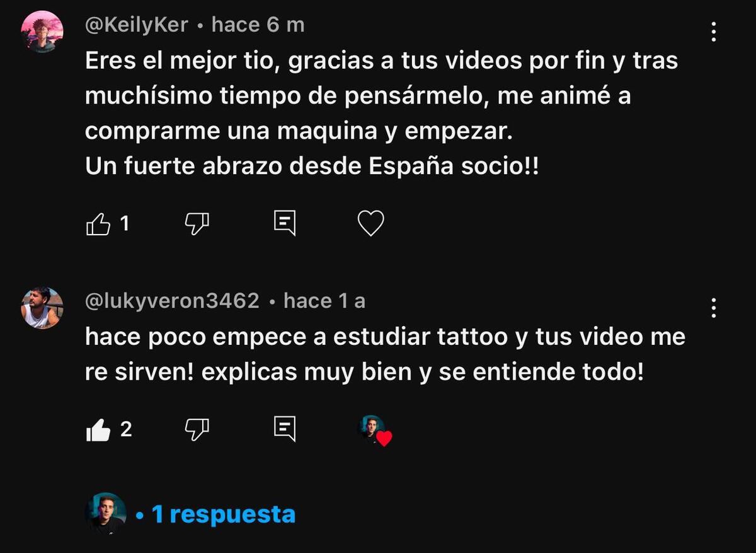Reply to the @KeilyKer comment
Image resolution: width=756 pixels, height=553 pixels.
coord(285,224)
